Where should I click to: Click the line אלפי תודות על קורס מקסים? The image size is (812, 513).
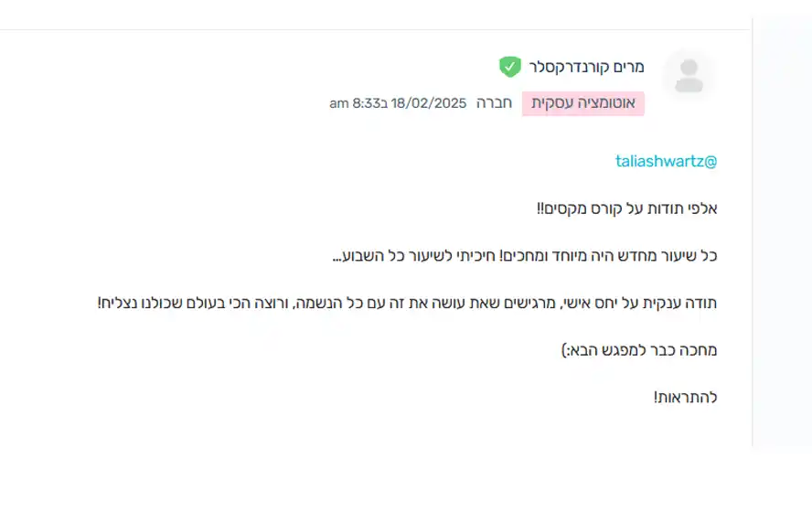click(626, 208)
